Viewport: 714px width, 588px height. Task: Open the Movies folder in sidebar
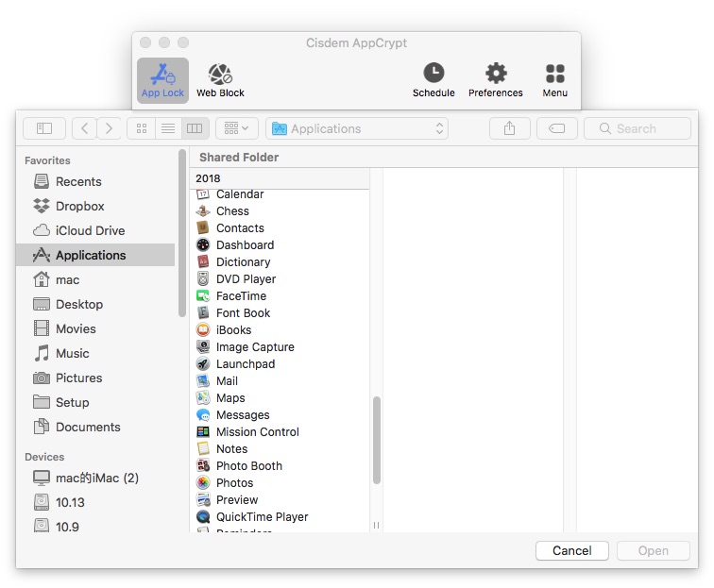click(x=95, y=329)
